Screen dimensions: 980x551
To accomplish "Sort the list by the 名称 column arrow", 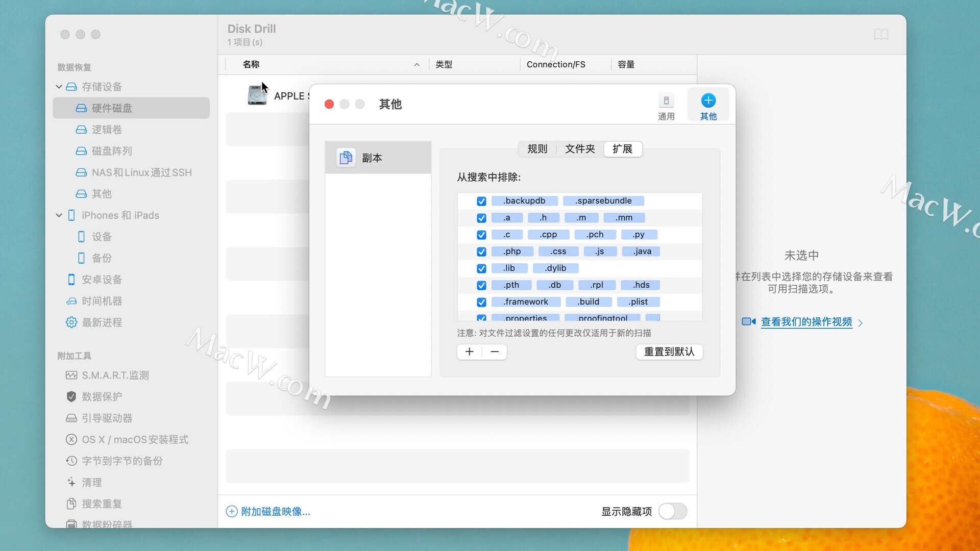I will [x=417, y=65].
